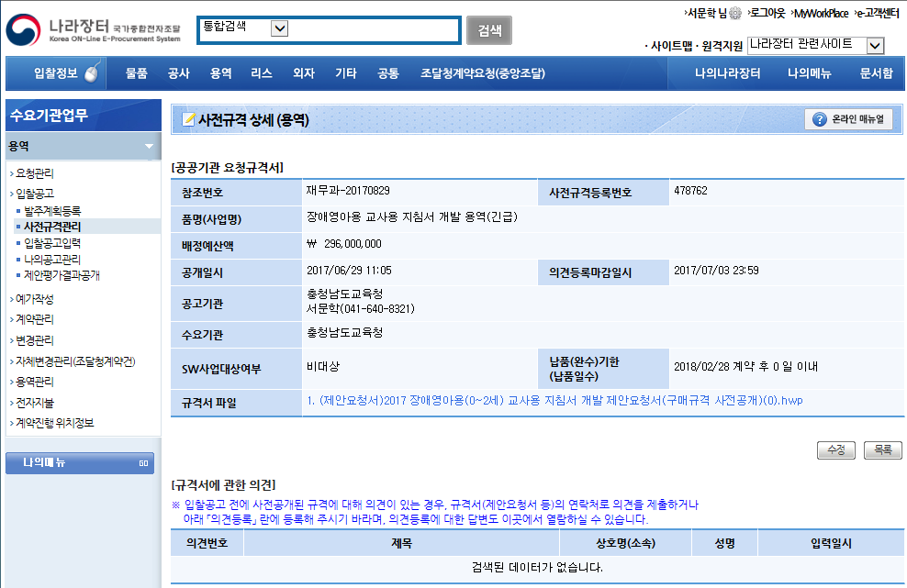Viewport: 907px width, 588px height.
Task: Click the 나라장터 logo in the header
Action: 92,29
